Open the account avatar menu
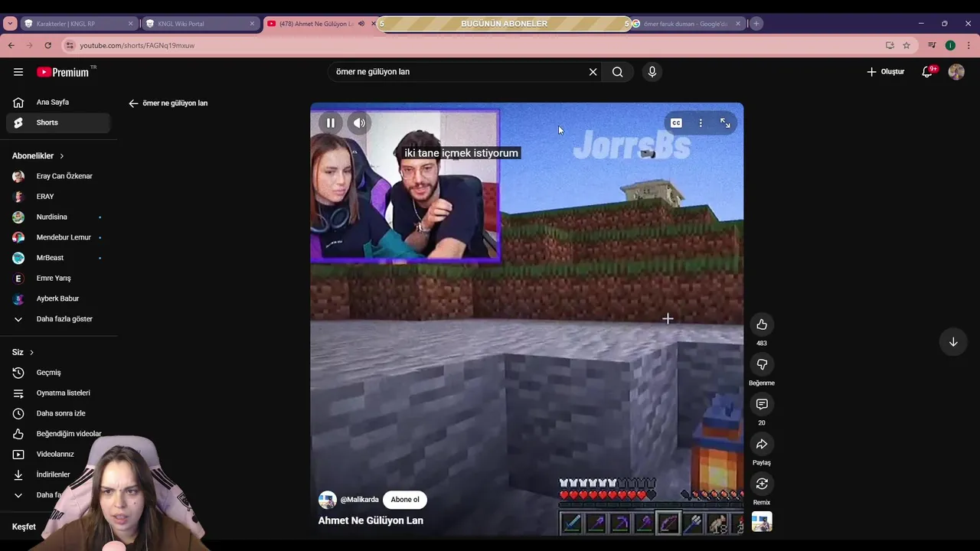This screenshot has height=551, width=980. (x=956, y=72)
